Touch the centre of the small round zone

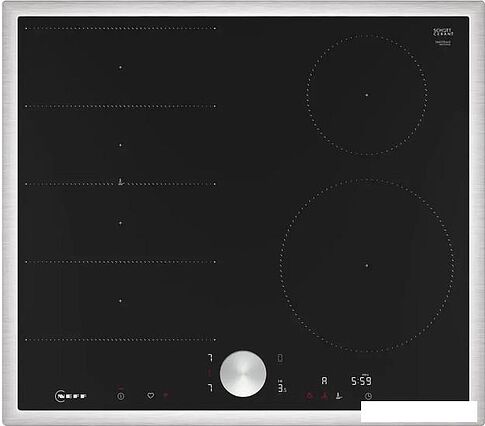367,95
